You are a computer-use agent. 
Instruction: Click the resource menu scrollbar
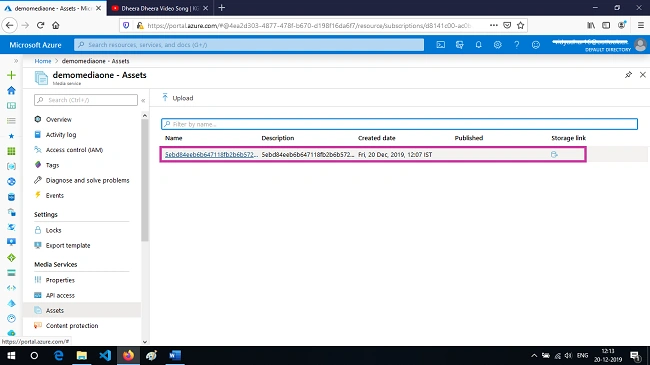pos(145,180)
